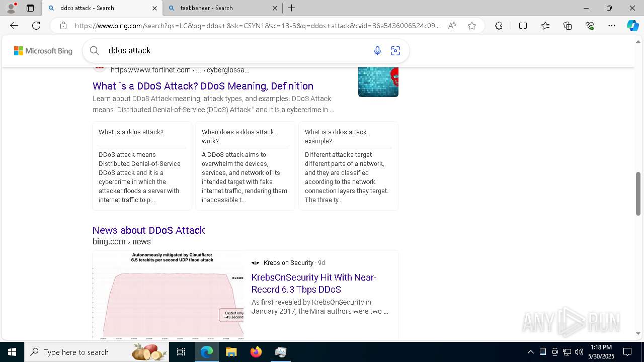Open 'What is a ddos attack?' card
The width and height of the screenshot is (644, 362).
click(x=142, y=166)
